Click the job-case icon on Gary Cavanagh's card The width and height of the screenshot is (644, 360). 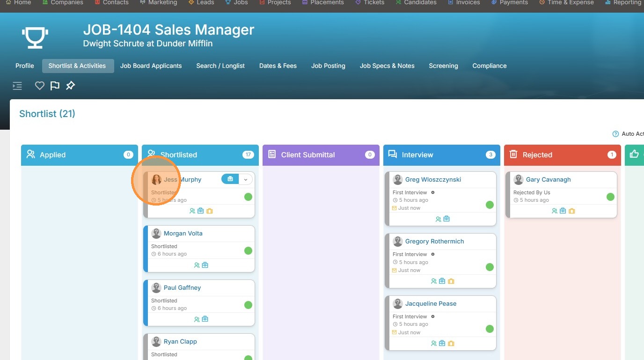click(563, 211)
